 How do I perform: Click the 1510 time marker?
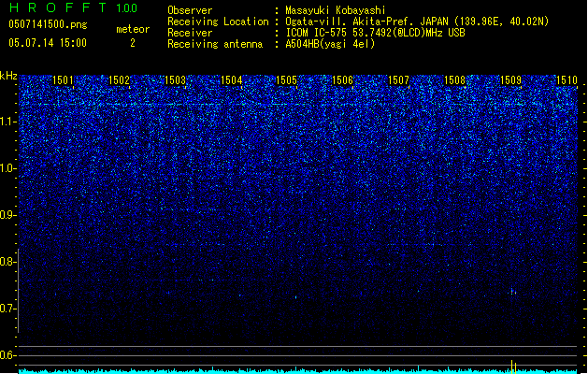point(566,80)
